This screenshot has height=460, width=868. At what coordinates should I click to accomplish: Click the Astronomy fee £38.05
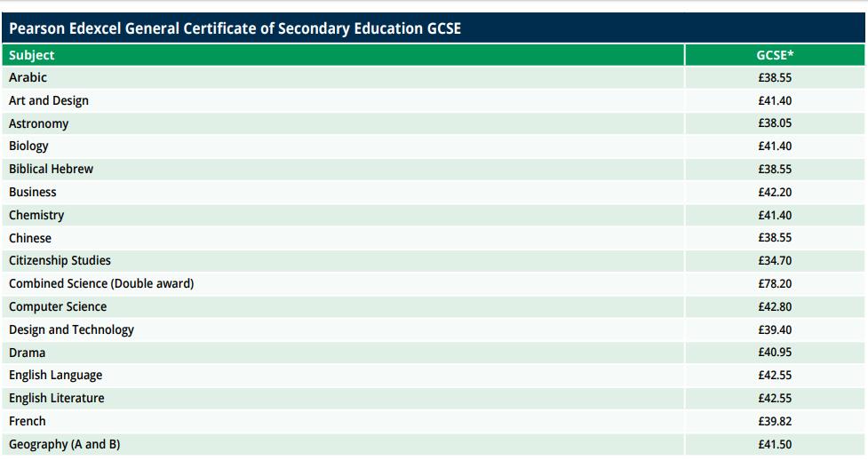[x=775, y=123]
